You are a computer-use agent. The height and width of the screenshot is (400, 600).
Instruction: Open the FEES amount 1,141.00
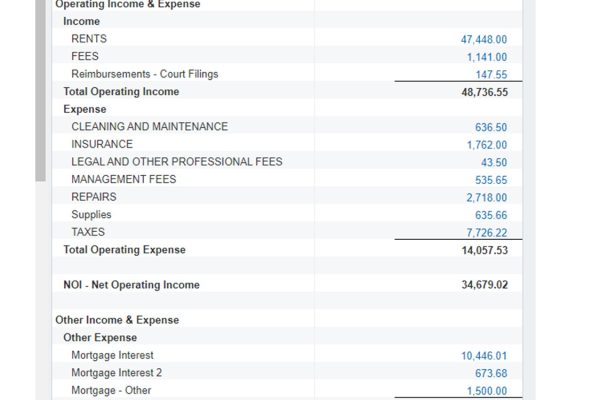pyautogui.click(x=487, y=57)
